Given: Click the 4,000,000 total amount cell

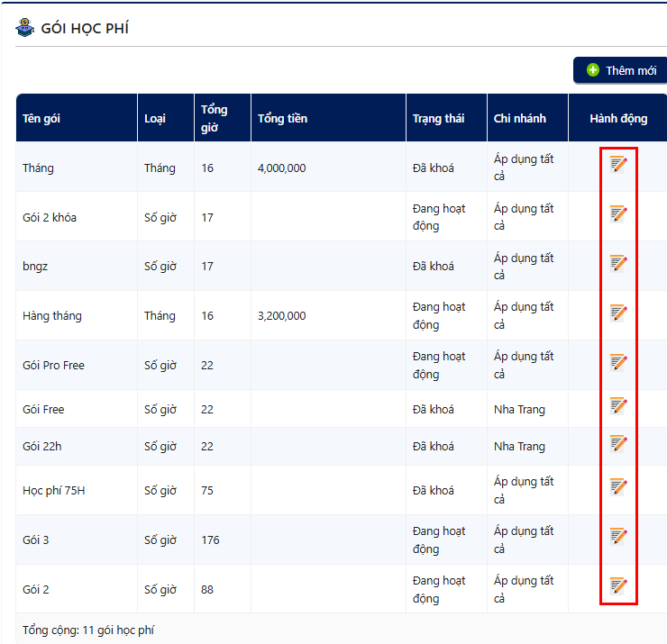Looking at the screenshot, I should [281, 168].
